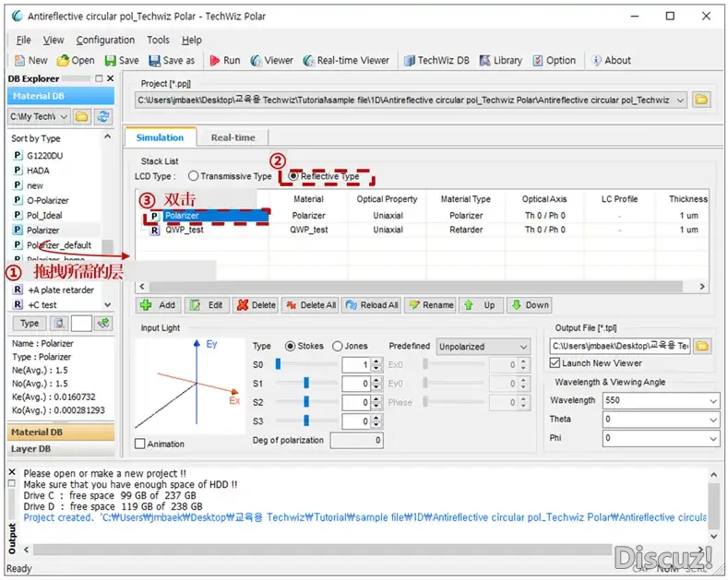
Task: Click the Type button in DB Explorer
Action: pyautogui.click(x=30, y=324)
